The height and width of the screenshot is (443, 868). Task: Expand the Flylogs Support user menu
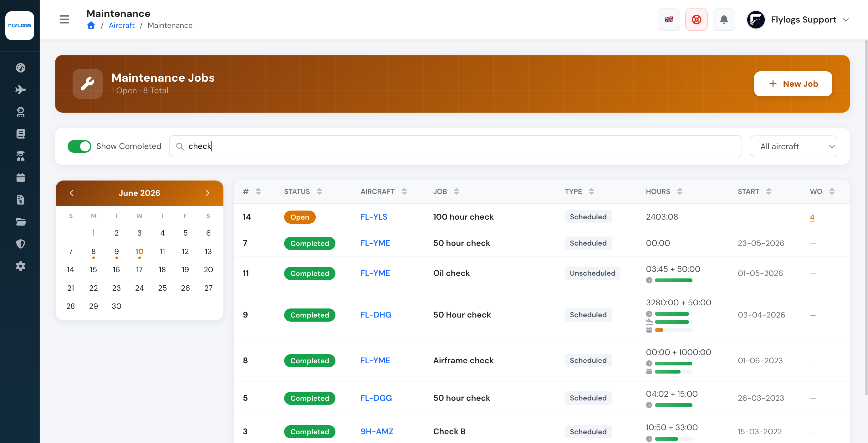point(798,19)
